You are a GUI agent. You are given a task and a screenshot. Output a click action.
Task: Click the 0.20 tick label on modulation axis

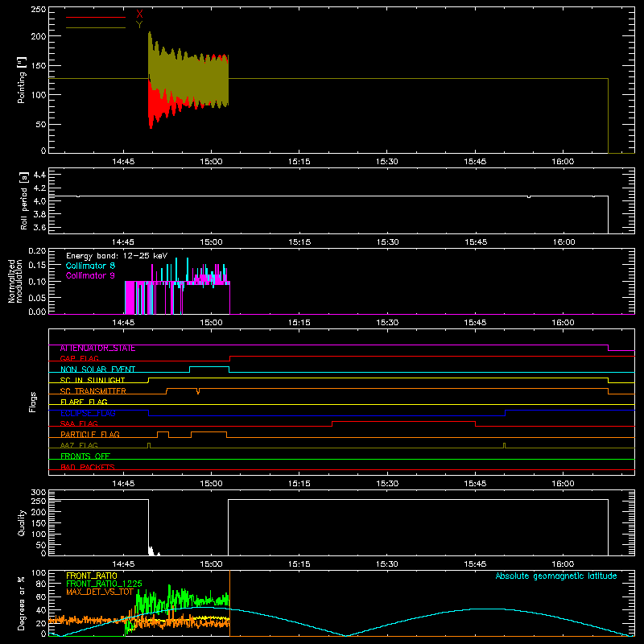tap(37, 251)
